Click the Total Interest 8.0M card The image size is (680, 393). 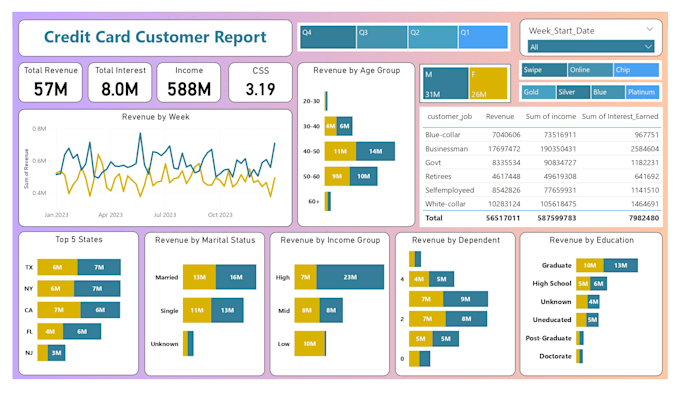120,82
